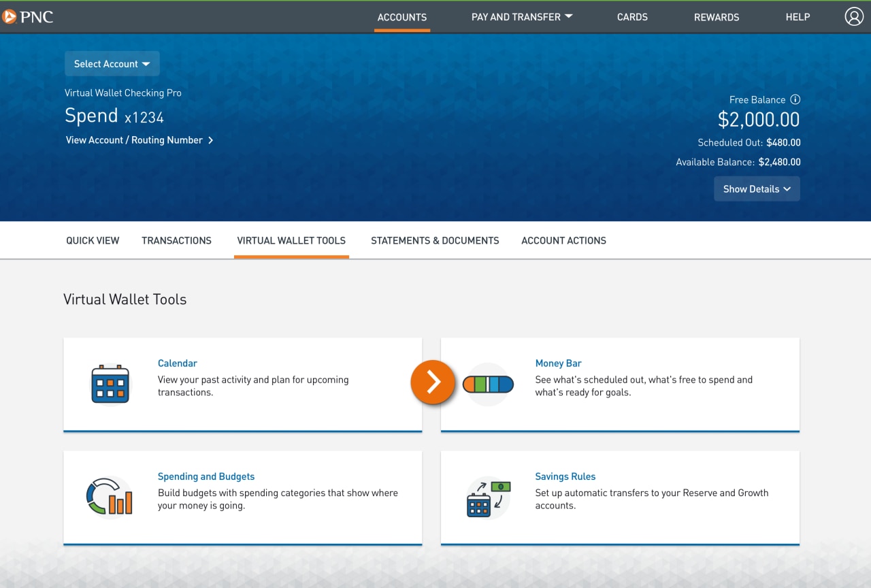Image resolution: width=871 pixels, height=588 pixels.
Task: Open the user profile icon
Action: [854, 16]
